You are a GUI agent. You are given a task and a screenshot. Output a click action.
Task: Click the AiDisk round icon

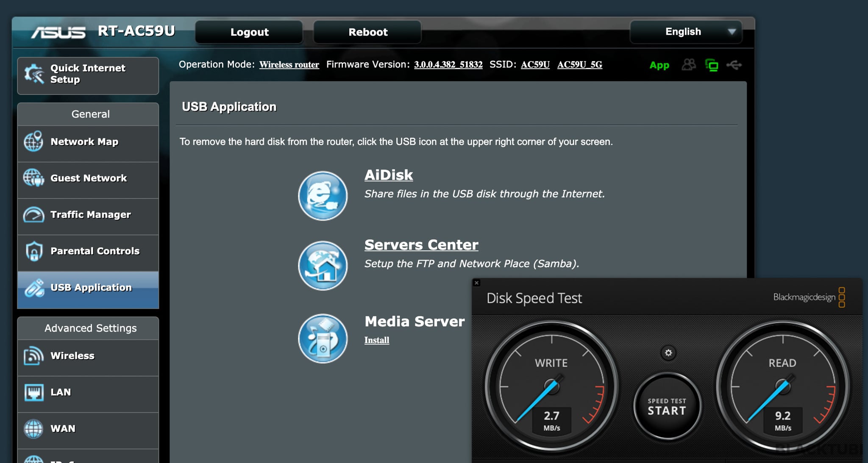(323, 196)
